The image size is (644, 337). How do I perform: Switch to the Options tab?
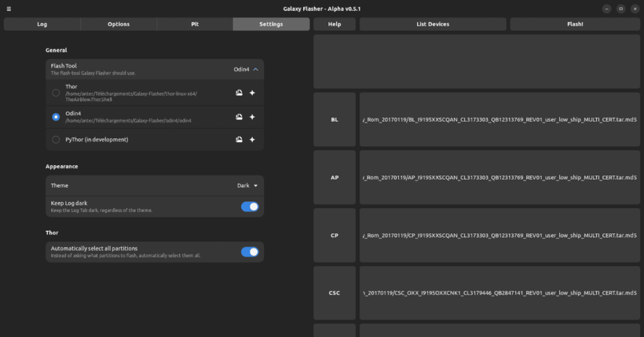point(119,25)
